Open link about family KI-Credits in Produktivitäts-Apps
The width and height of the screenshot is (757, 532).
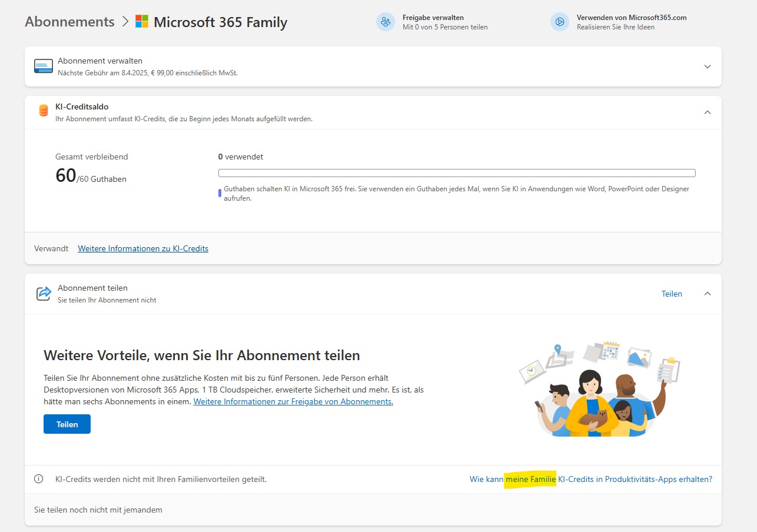(x=590, y=479)
